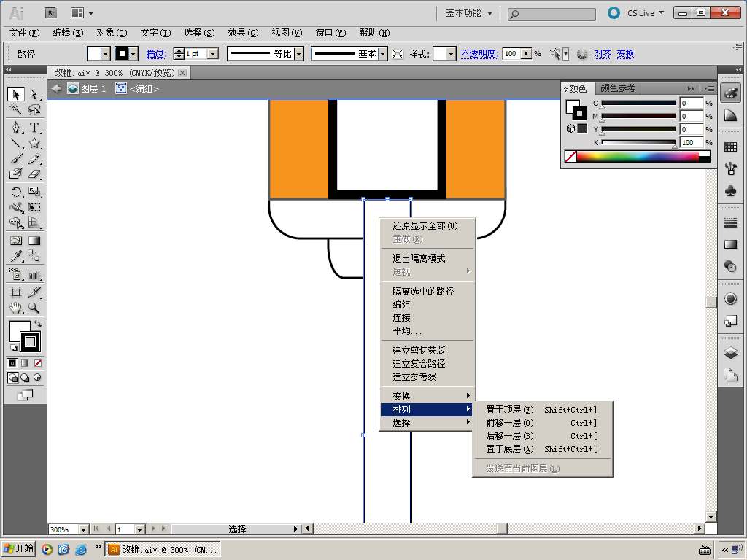Click the Windows 开始 start button
The height and width of the screenshot is (560, 747).
[x=19, y=549]
